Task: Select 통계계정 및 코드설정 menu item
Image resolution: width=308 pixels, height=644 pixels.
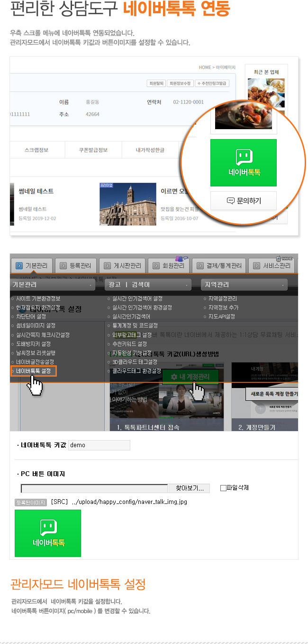Action: click(135, 326)
